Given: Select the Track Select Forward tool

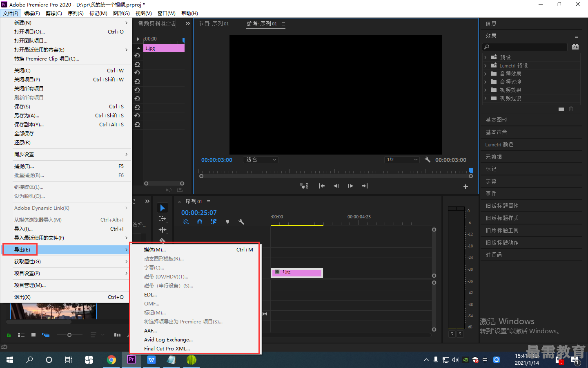Looking at the screenshot, I should click(x=163, y=219).
